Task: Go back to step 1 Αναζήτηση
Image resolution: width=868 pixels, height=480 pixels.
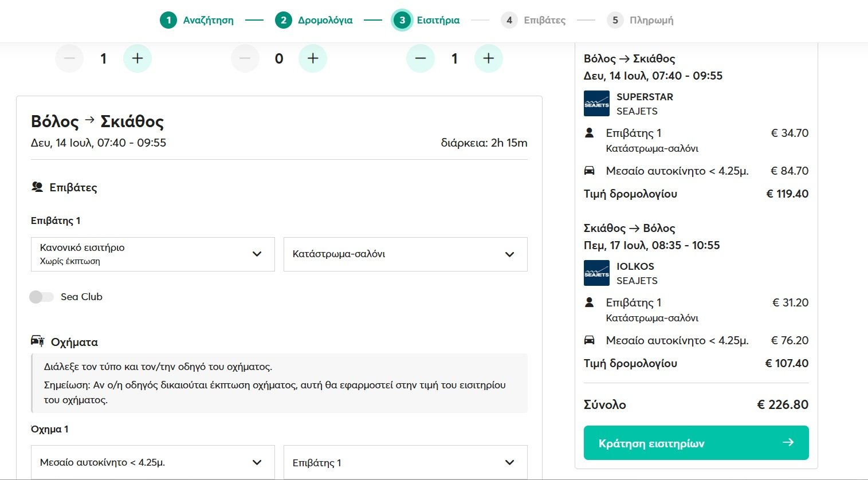Action: click(197, 21)
